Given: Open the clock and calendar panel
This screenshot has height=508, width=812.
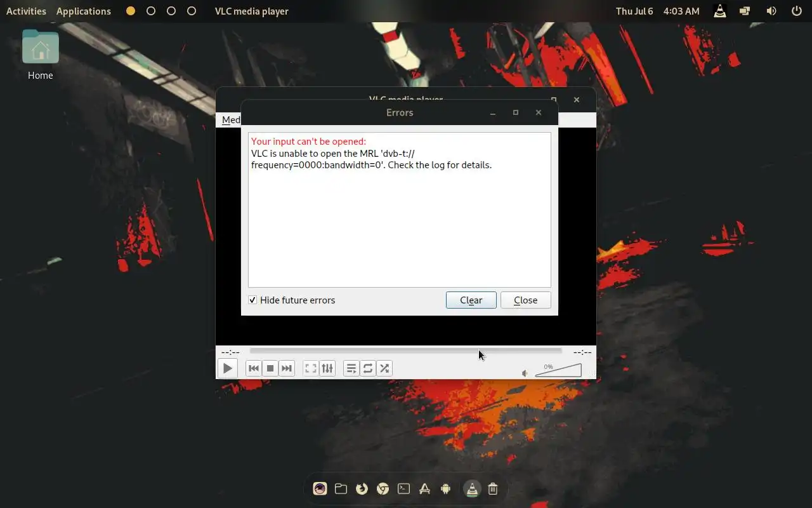Looking at the screenshot, I should pyautogui.click(x=658, y=11).
